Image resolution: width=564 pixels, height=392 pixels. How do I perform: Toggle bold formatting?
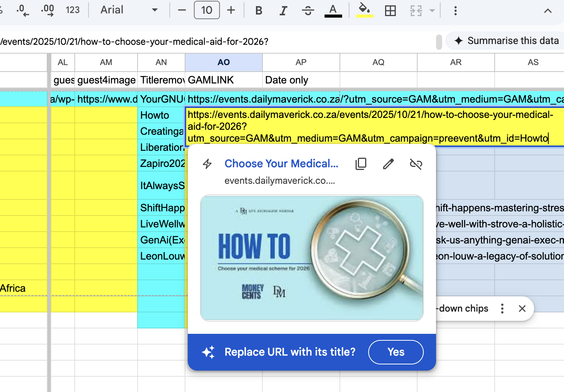pos(259,11)
